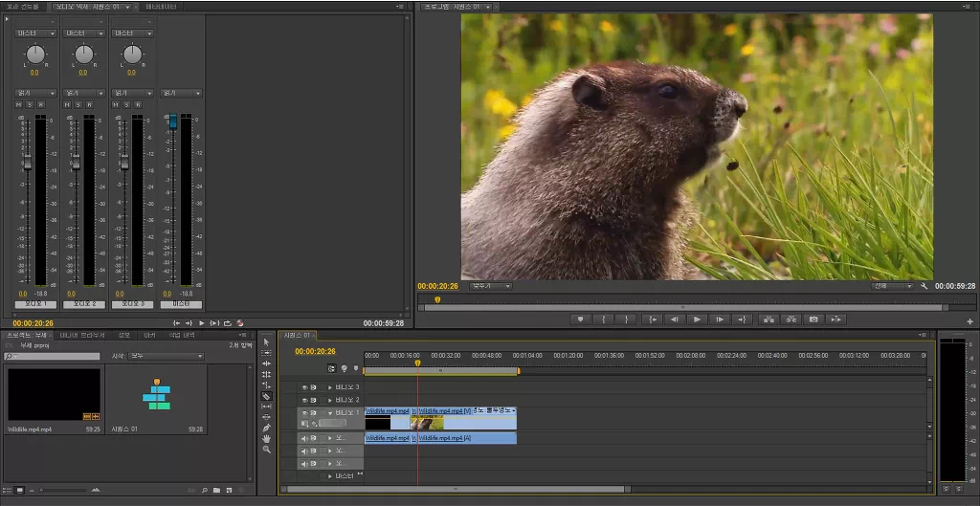Select the Pen tool
980x506 pixels.
(x=267, y=428)
